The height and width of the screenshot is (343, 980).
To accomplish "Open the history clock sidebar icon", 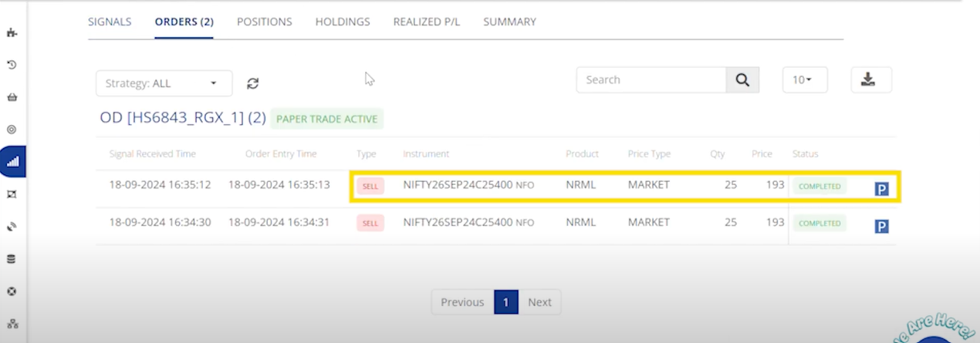I will [12, 65].
